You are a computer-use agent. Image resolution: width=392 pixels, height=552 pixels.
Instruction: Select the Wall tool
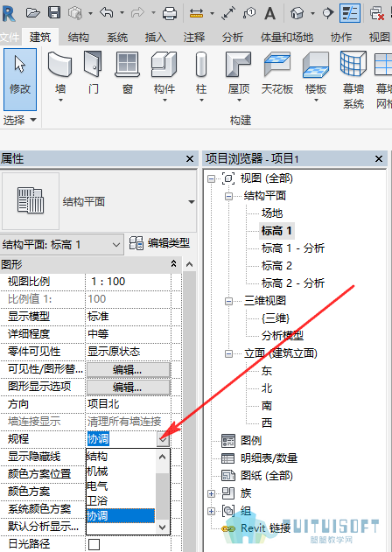click(x=60, y=73)
